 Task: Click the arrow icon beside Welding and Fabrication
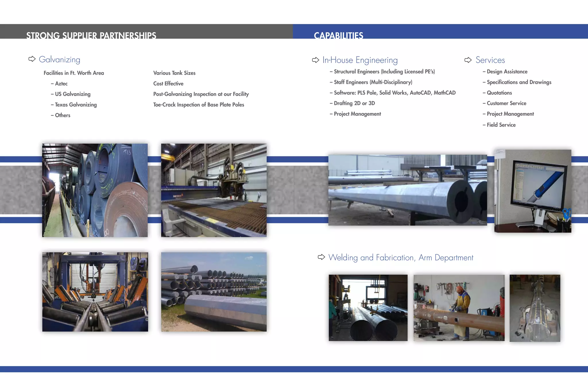[x=321, y=257]
